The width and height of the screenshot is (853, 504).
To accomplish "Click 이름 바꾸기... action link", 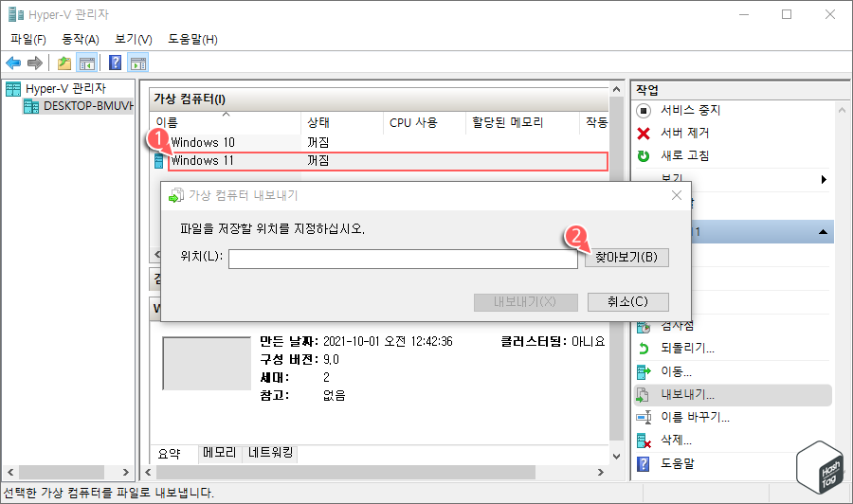I will (695, 418).
